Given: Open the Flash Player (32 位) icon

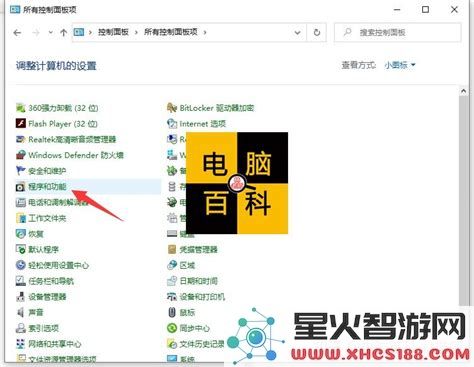Looking at the screenshot, I should [21, 124].
